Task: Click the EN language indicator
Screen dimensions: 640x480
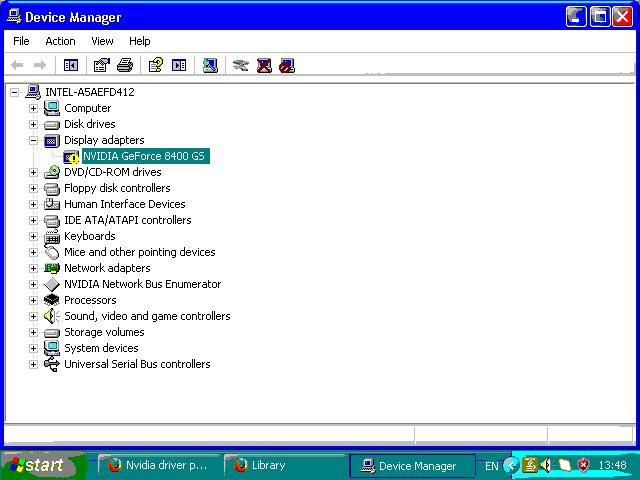Action: tap(491, 466)
